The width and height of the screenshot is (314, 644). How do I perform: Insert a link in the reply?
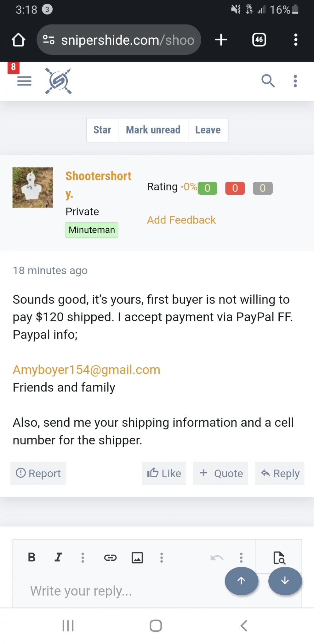110,558
